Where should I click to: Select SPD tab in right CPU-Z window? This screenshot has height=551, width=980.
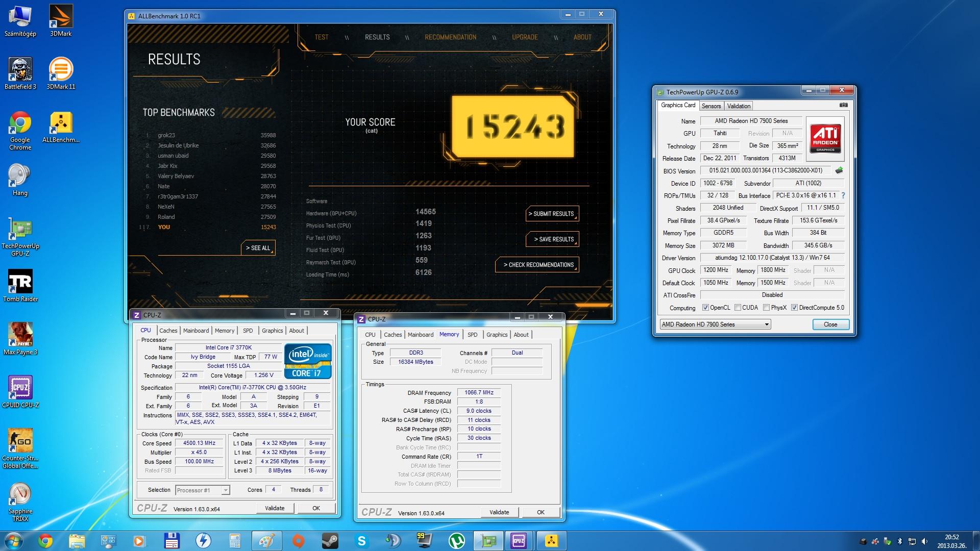pyautogui.click(x=473, y=335)
